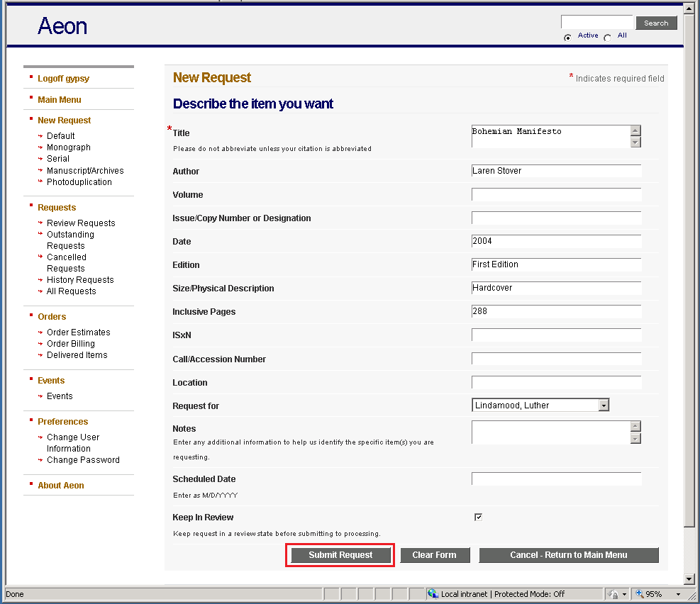
Task: Click the security padlock icon in the status bar
Action: pos(614,593)
